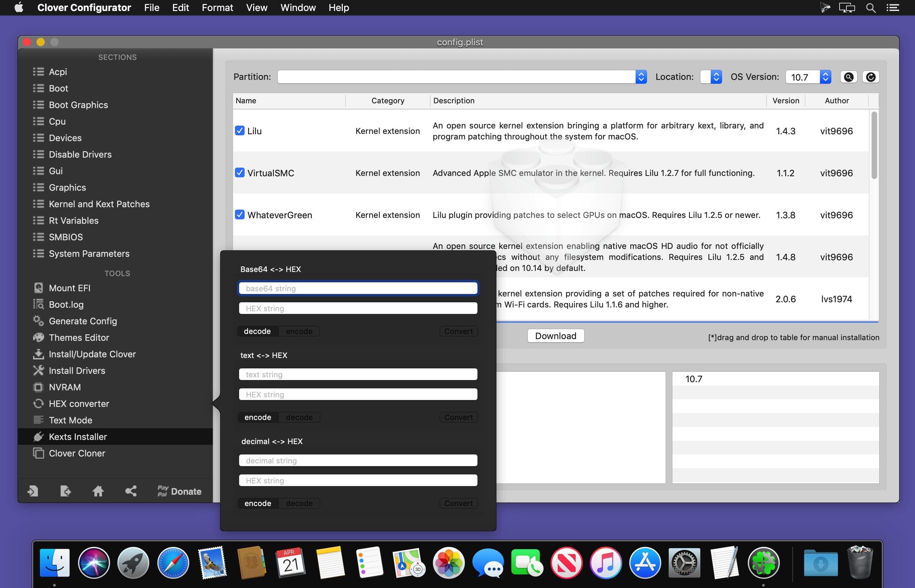Open Safari from the Dock
Image resolution: width=915 pixels, height=588 pixels.
pos(173,563)
